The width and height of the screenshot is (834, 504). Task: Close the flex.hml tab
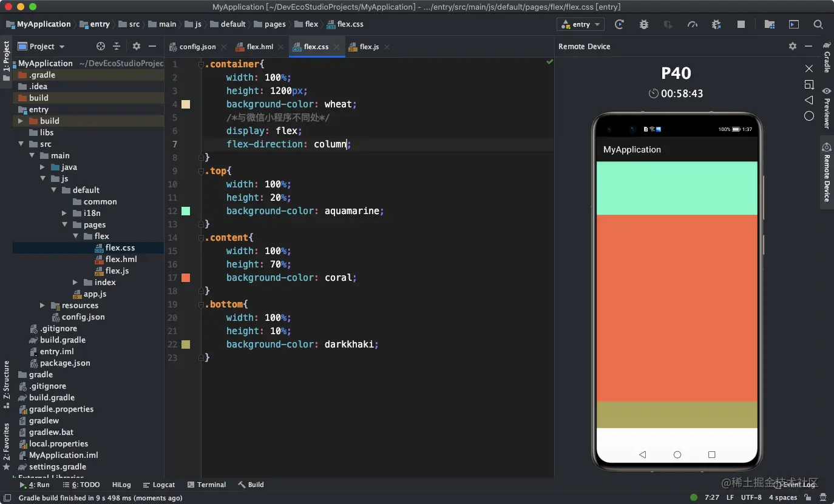[281, 47]
